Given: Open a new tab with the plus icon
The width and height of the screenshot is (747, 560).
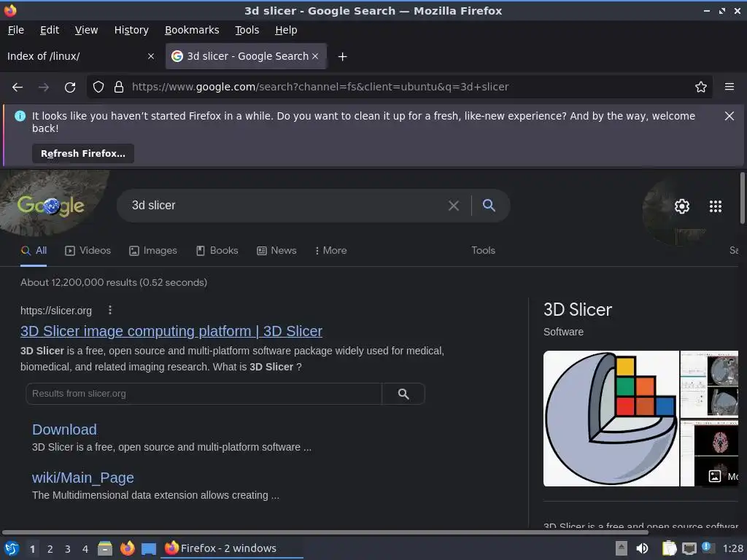Looking at the screenshot, I should coord(342,57).
